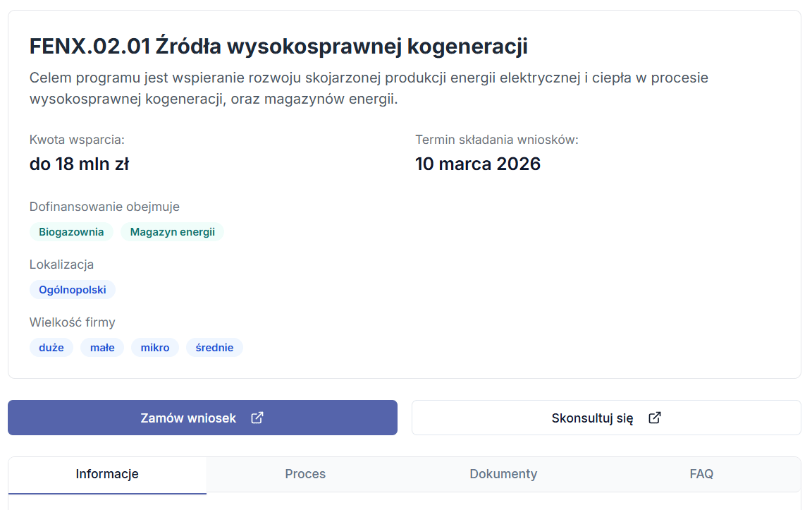Click the mikro company size tag

coord(155,348)
